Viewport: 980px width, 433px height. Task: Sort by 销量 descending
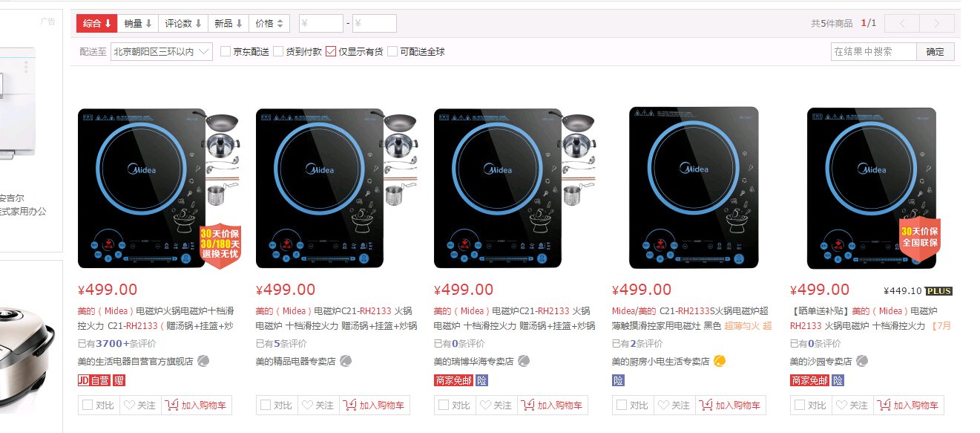click(138, 24)
